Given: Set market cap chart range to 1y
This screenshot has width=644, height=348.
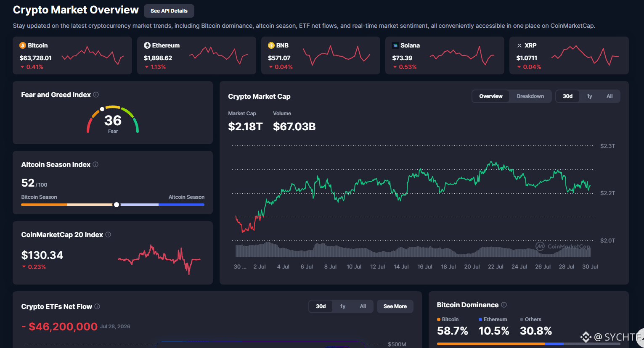Looking at the screenshot, I should [589, 96].
